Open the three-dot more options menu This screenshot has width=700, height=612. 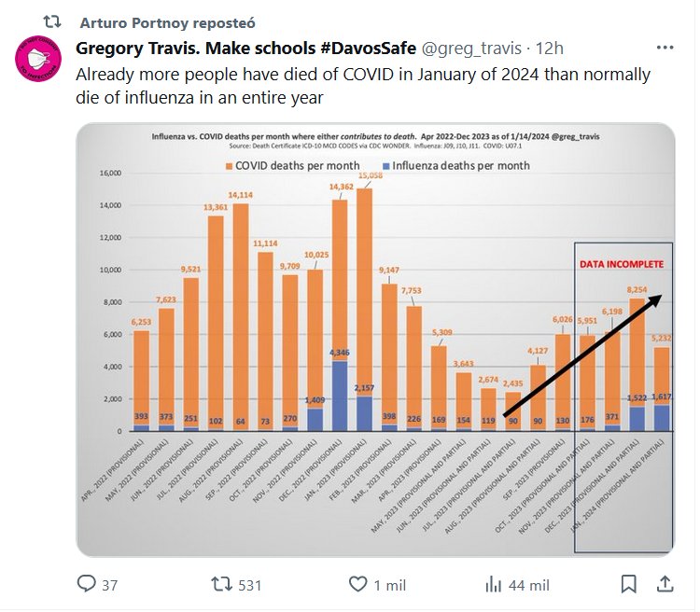click(665, 48)
